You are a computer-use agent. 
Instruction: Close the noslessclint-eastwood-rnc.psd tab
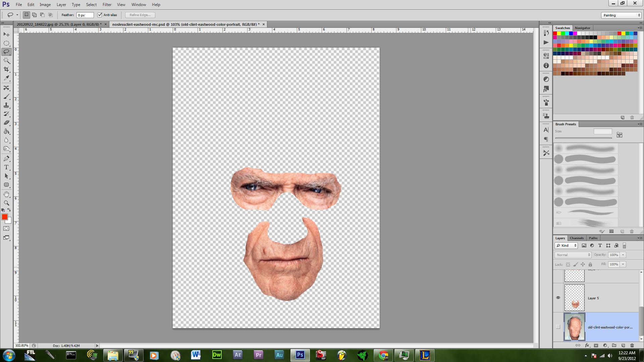(264, 24)
